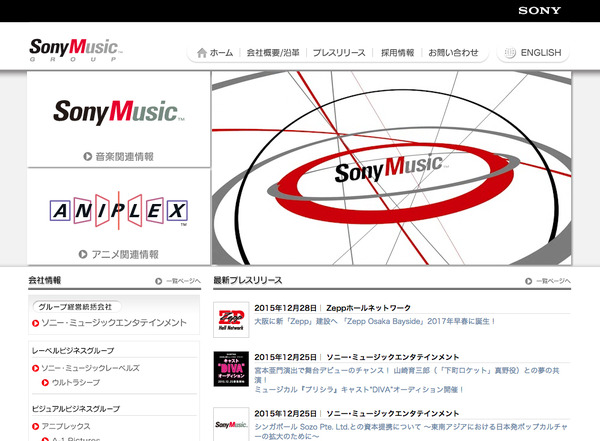This screenshot has height=441, width=600.
Task: Switch the site language to ENGLISH
Action: (x=541, y=53)
